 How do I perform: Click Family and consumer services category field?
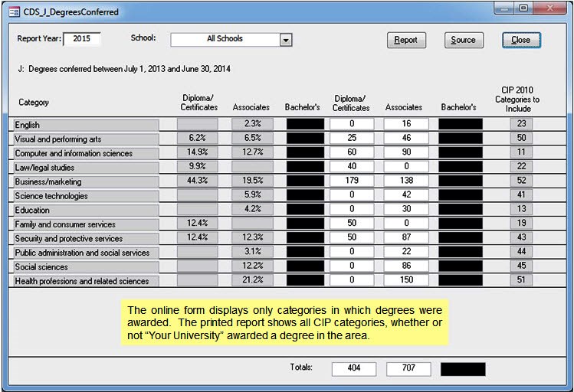[87, 224]
